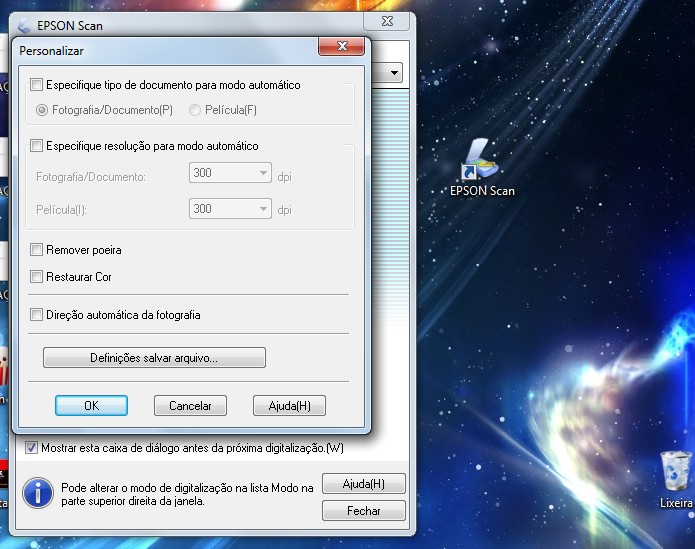Click the Personalizar dialog title text
The height and width of the screenshot is (549, 695).
point(51,51)
